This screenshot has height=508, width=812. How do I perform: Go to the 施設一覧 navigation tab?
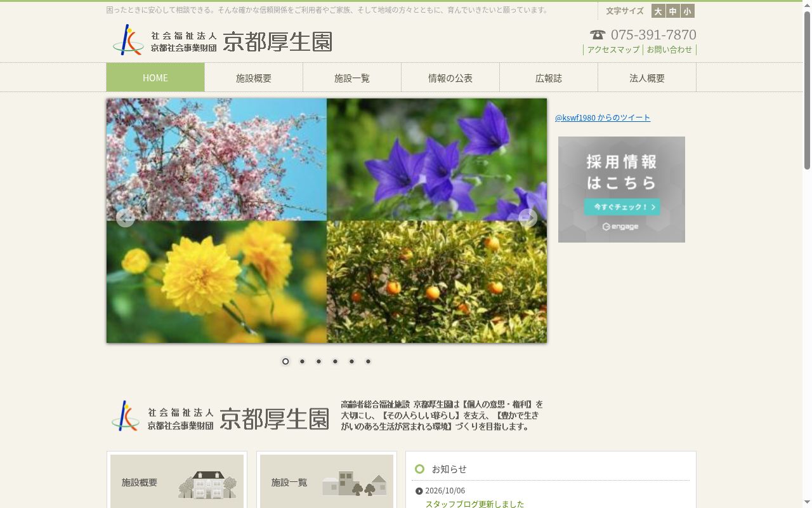[352, 77]
